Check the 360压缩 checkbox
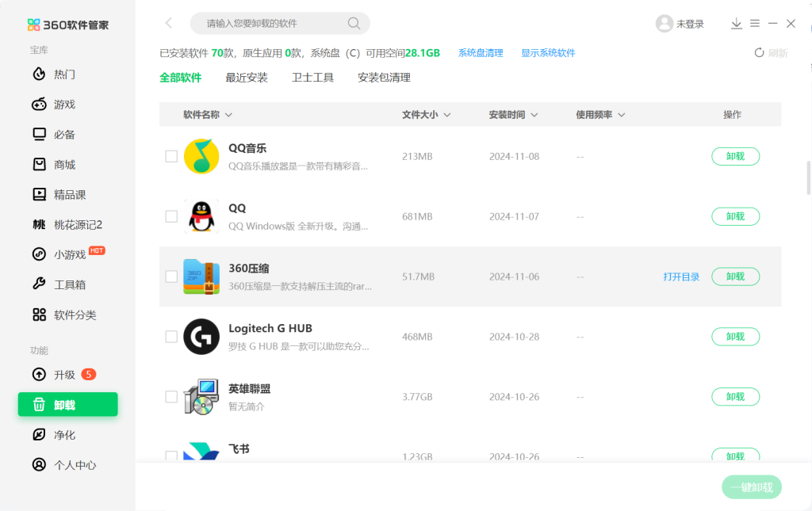Screen dimensions: 812x511 (x=171, y=276)
